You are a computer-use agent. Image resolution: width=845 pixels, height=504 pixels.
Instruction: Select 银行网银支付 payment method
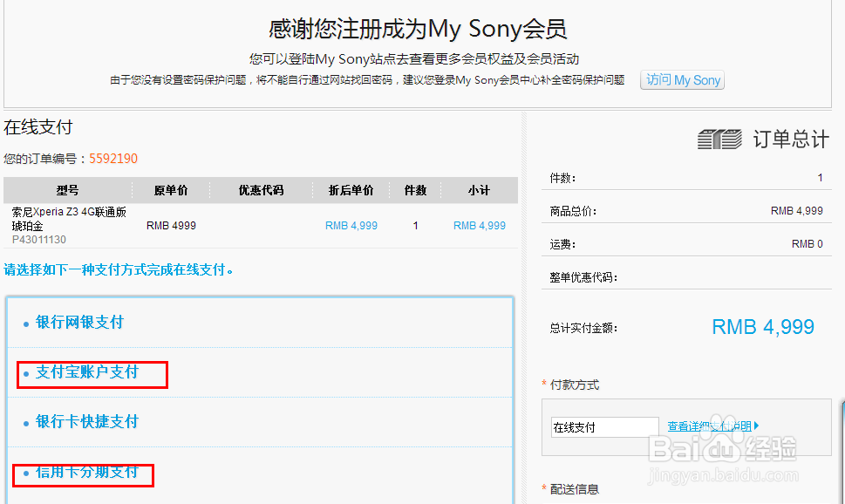pyautogui.click(x=79, y=323)
